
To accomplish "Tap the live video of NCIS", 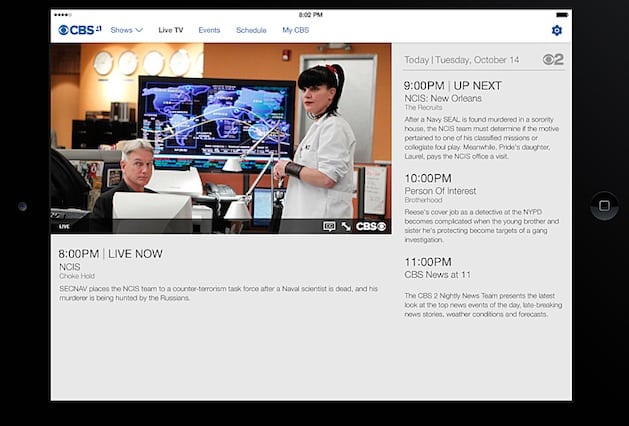I will [x=221, y=138].
